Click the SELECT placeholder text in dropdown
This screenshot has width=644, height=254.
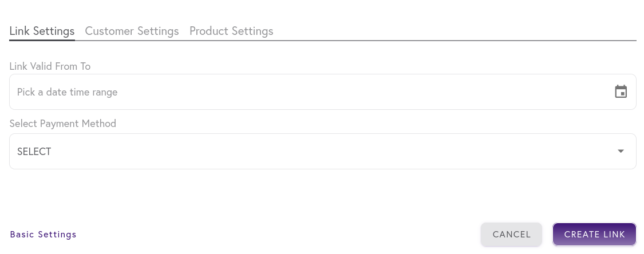(x=34, y=152)
